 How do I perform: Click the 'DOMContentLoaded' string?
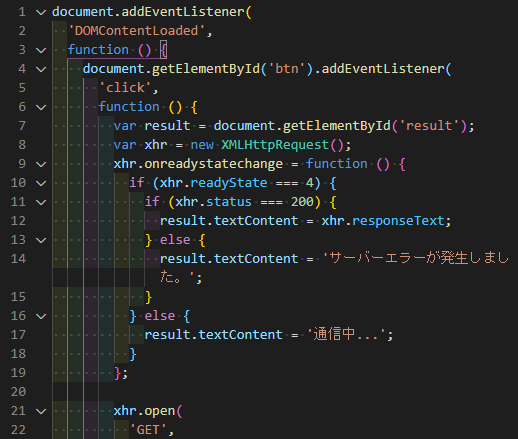136,31
